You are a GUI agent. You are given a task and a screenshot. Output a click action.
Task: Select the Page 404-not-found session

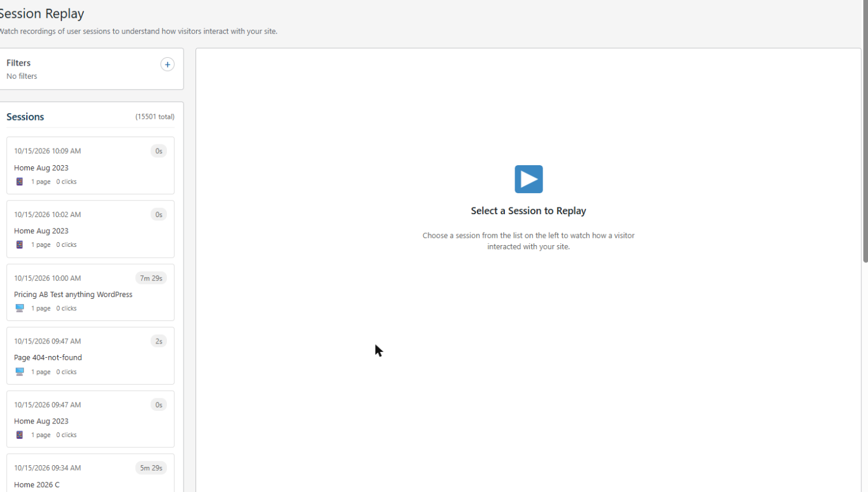pos(91,355)
